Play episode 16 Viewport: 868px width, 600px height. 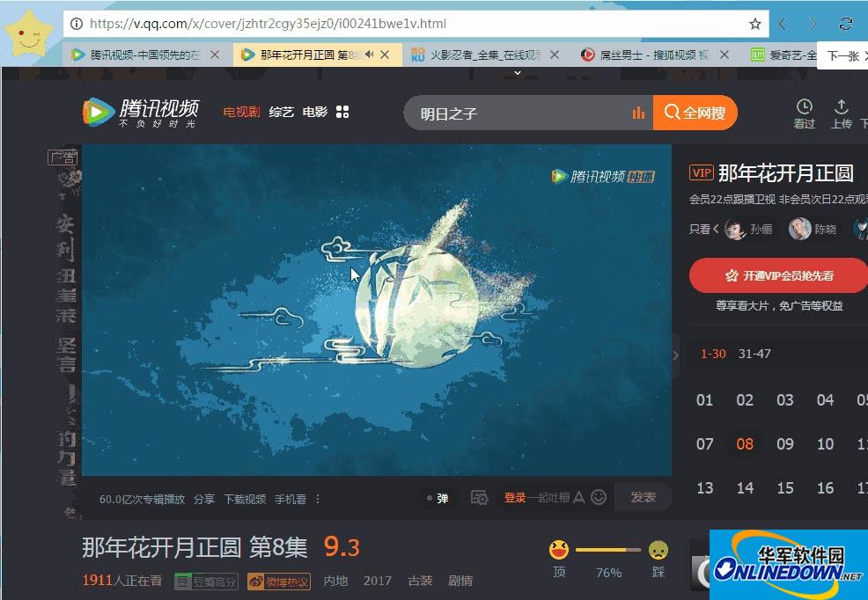tap(825, 488)
